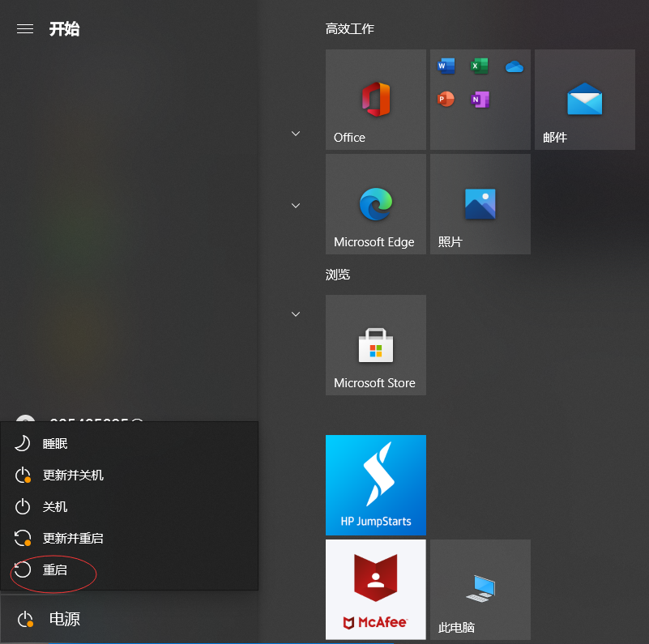The width and height of the screenshot is (649, 644).
Task: Launch PowerPoint from the Office folder tile
Action: (x=446, y=100)
